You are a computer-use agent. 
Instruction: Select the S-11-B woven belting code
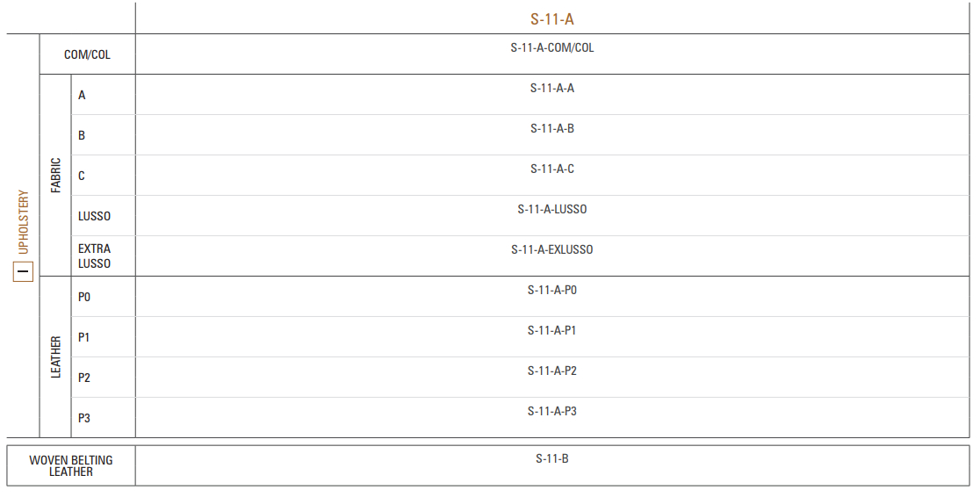point(551,458)
